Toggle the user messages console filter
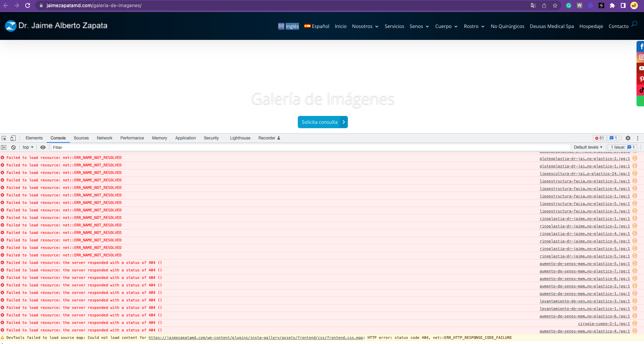644x344 pixels. pyautogui.click(x=613, y=138)
